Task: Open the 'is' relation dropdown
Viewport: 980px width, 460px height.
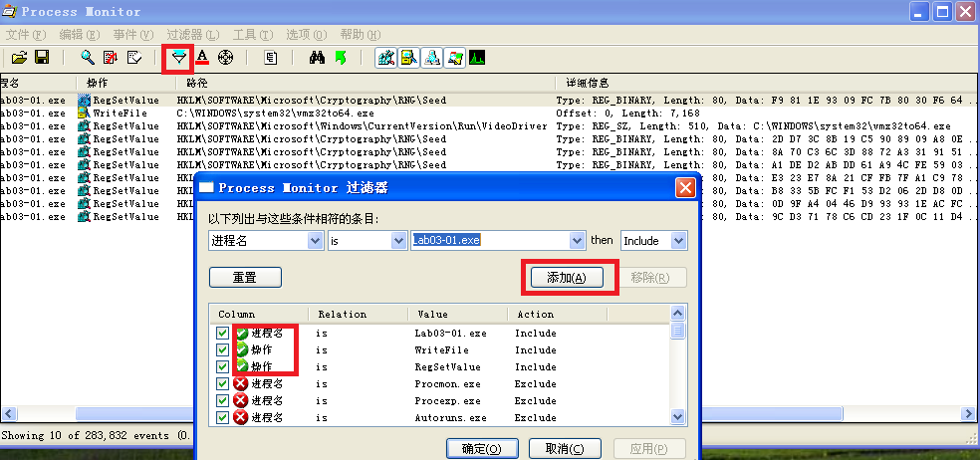Action: point(398,241)
